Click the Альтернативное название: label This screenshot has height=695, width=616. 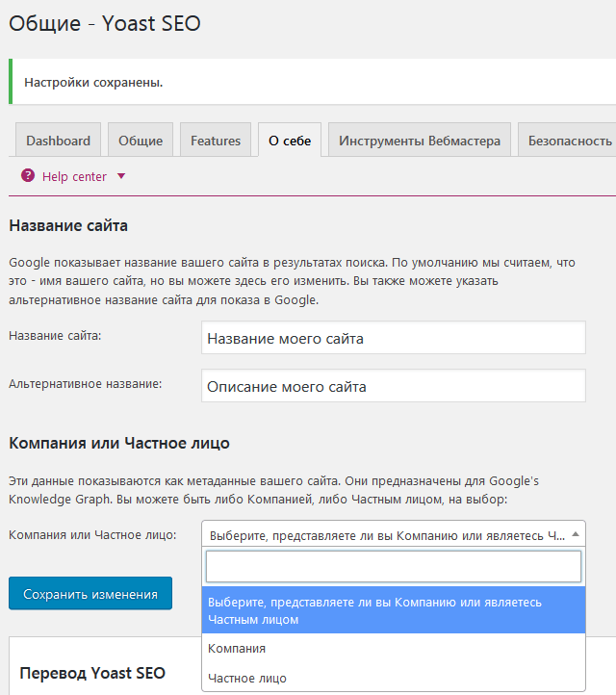86,383
